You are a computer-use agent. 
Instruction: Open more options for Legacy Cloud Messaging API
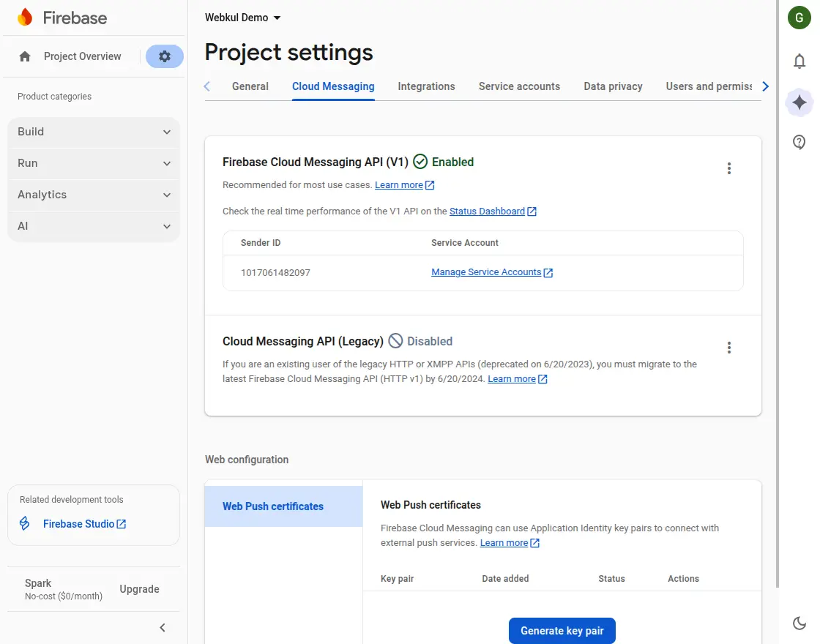pyautogui.click(x=728, y=348)
